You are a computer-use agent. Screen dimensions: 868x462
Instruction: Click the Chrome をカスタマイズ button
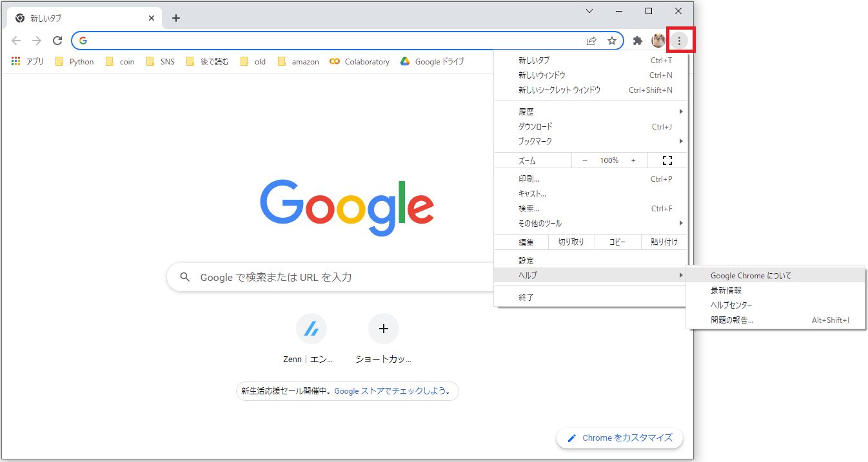[x=620, y=438]
